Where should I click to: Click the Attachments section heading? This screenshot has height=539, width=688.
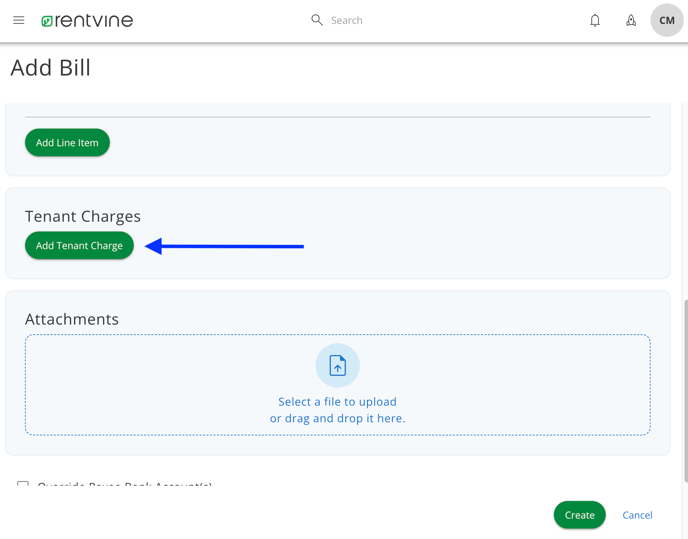point(72,319)
